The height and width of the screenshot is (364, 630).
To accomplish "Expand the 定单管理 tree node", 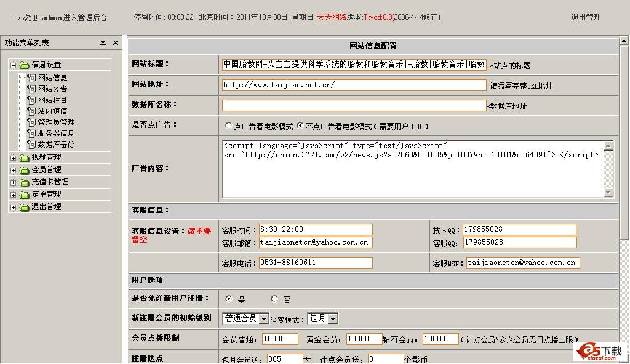I will (14, 196).
